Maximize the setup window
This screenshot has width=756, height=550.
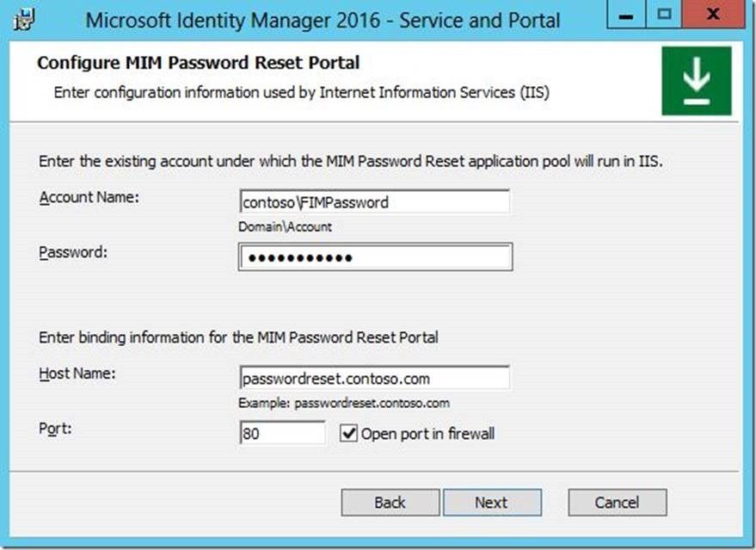(x=664, y=15)
